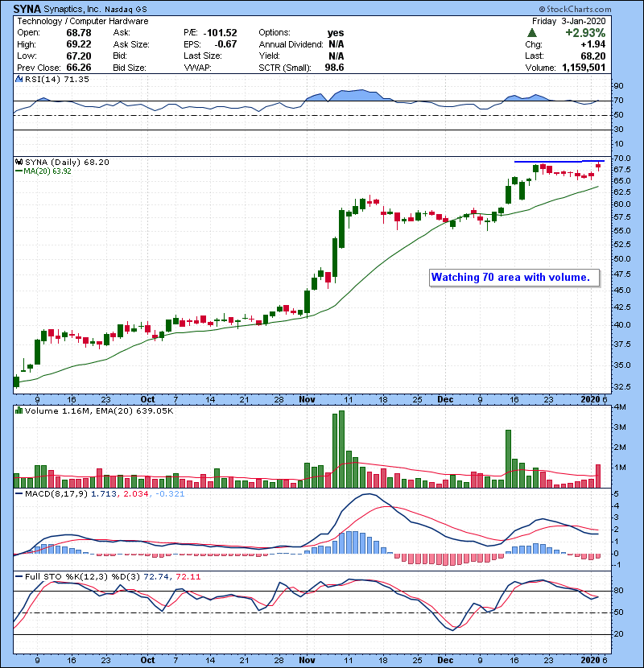Click the stochastic %K value 72.74
The width and height of the screenshot is (644, 668).
pos(156,576)
